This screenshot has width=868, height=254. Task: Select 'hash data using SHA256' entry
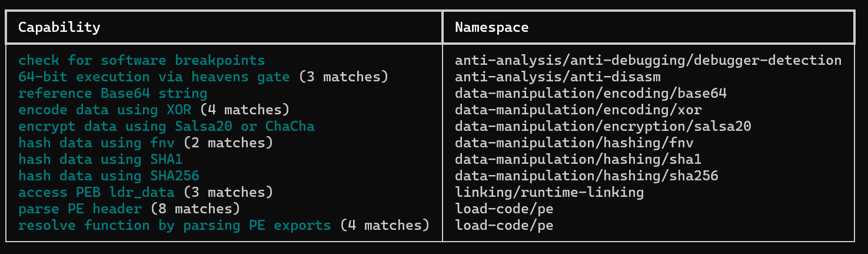[109, 176]
